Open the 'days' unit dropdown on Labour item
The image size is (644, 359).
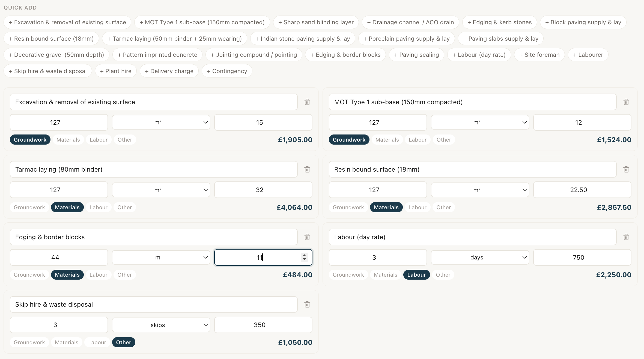pos(480,258)
